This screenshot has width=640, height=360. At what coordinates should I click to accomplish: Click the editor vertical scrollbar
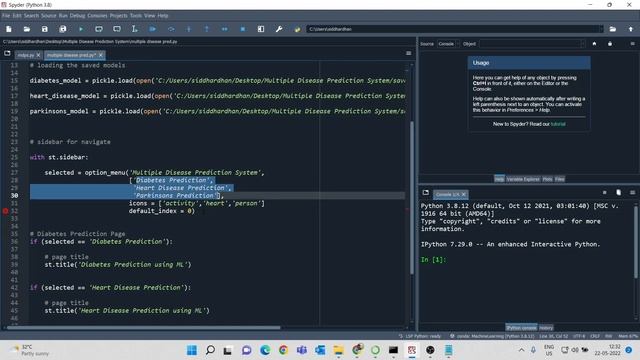pyautogui.click(x=411, y=198)
